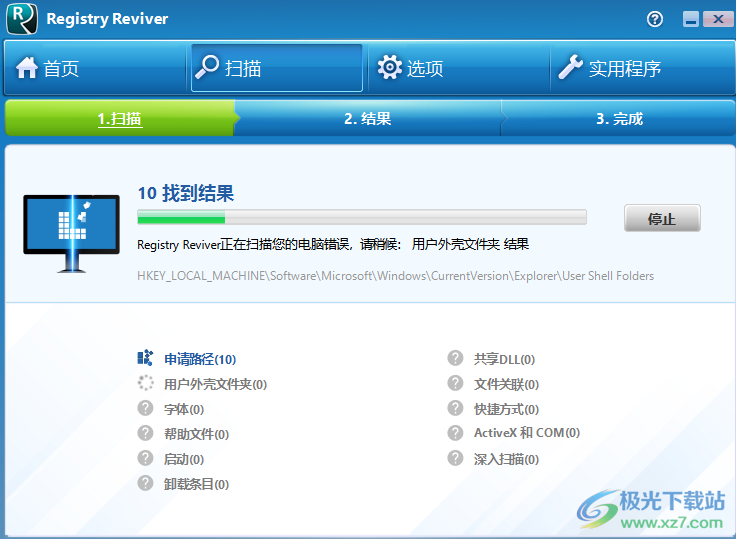Minimize the Registry Reviver window
736x539 pixels.
click(x=690, y=19)
